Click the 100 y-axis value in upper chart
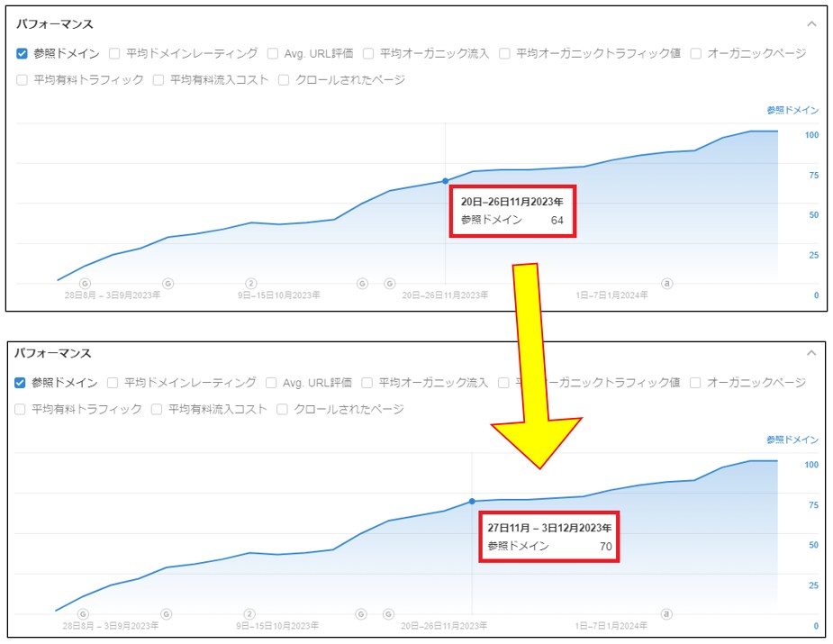Viewport: 833px width, 644px height. pos(811,135)
